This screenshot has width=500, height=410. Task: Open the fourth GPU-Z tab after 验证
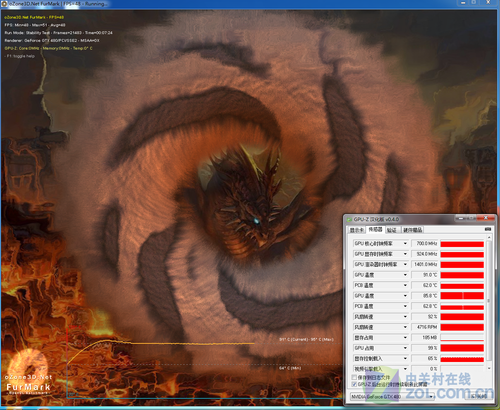tap(412, 230)
